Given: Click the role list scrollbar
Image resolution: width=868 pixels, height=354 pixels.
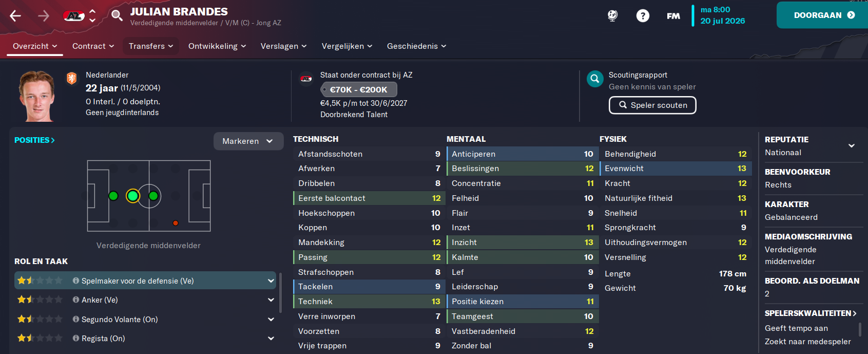Looking at the screenshot, I should pyautogui.click(x=280, y=293).
